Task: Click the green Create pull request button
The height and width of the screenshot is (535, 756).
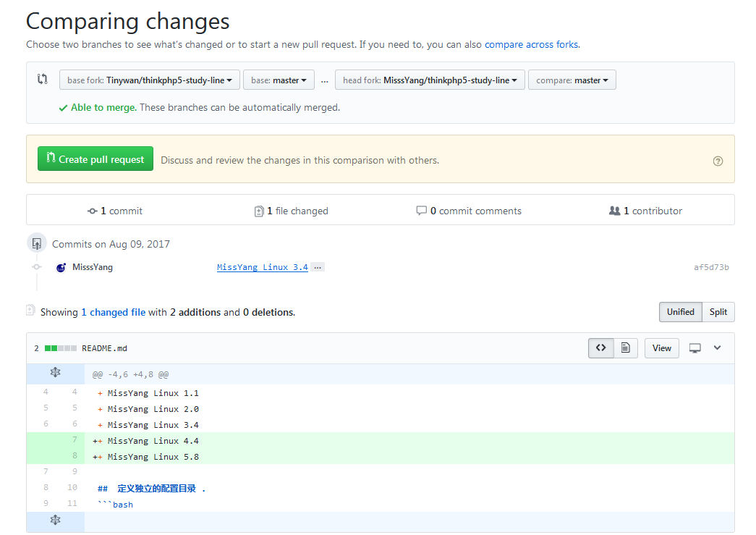Action: 95,159
